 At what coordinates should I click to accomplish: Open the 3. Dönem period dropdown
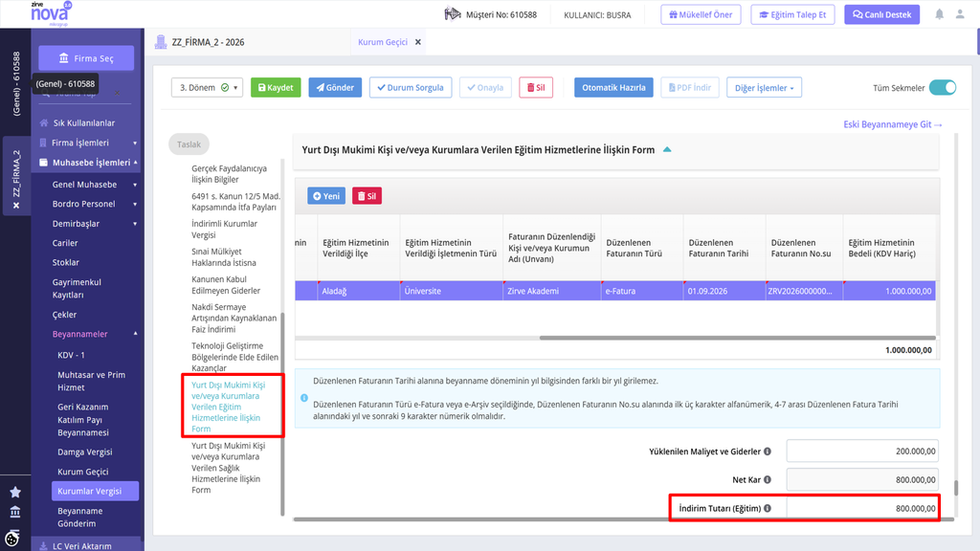point(207,87)
